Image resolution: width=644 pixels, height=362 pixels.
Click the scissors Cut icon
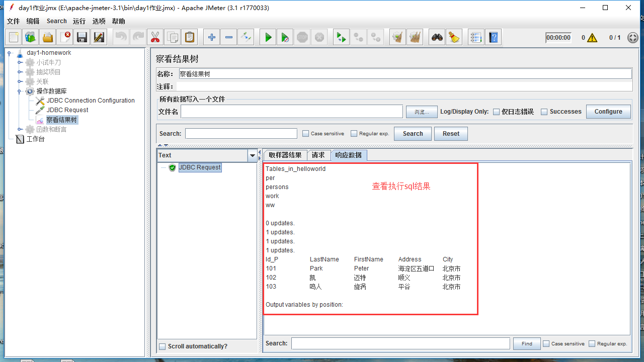(x=155, y=37)
